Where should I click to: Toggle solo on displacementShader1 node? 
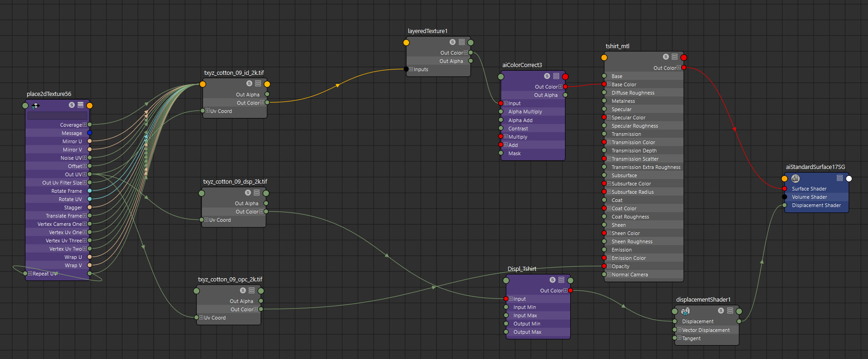pos(721,310)
